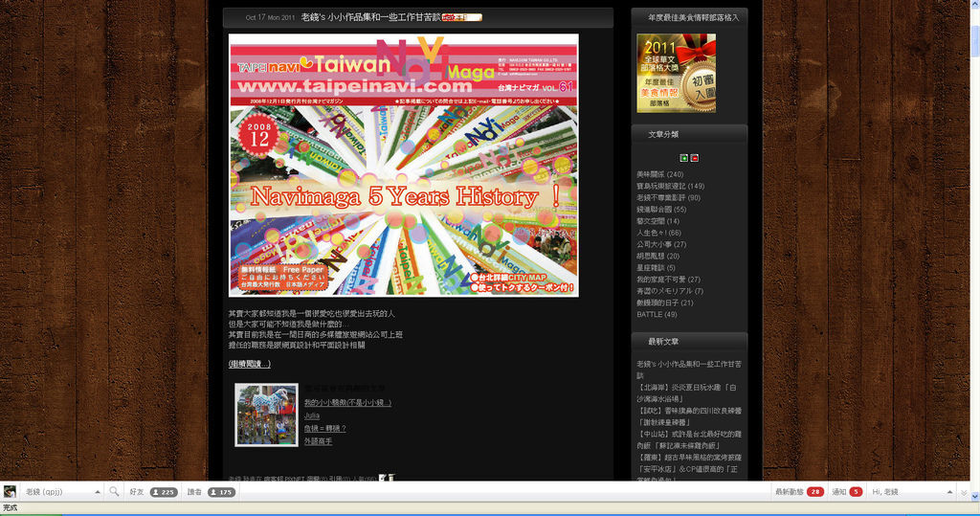Open the 讀者 175 readers list
The image size is (980, 516).
[212, 492]
